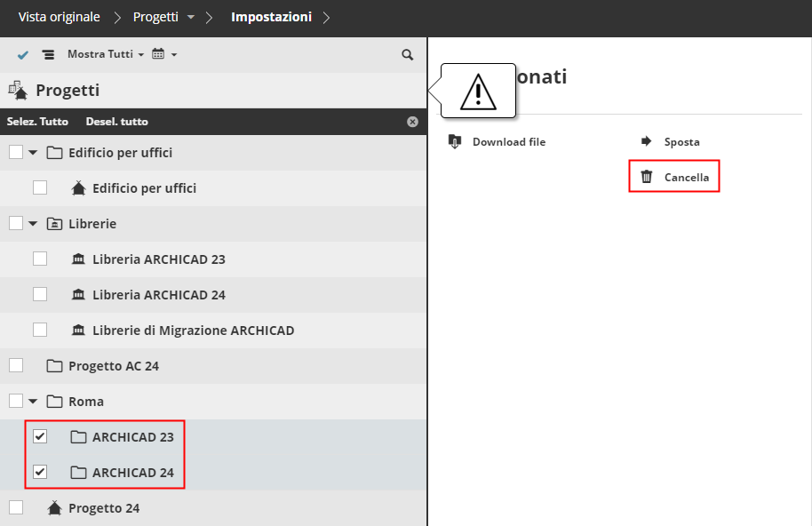This screenshot has height=526, width=812.
Task: Check the Libreria ARCHICAD 23 checkbox
Action: click(40, 259)
